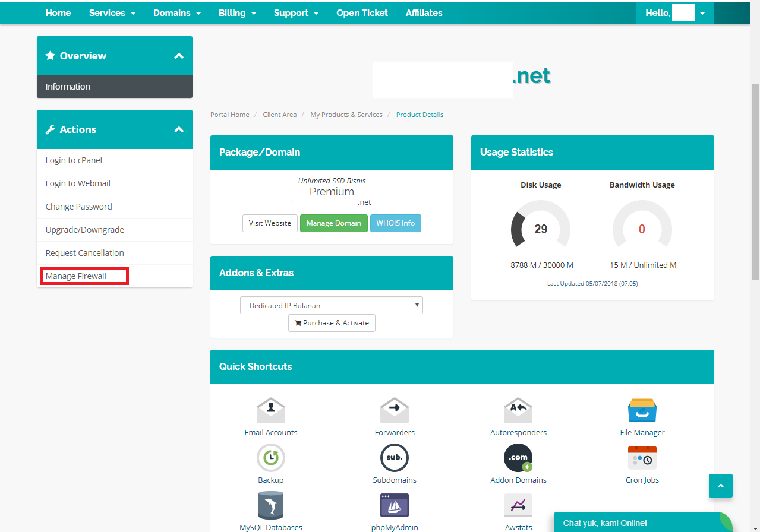Open the Backup shortcut icon

pos(271,458)
